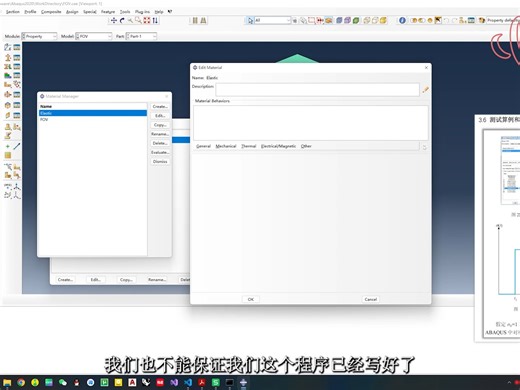Click OK in Edit Material dialog
The height and width of the screenshot is (390, 520).
[251, 299]
